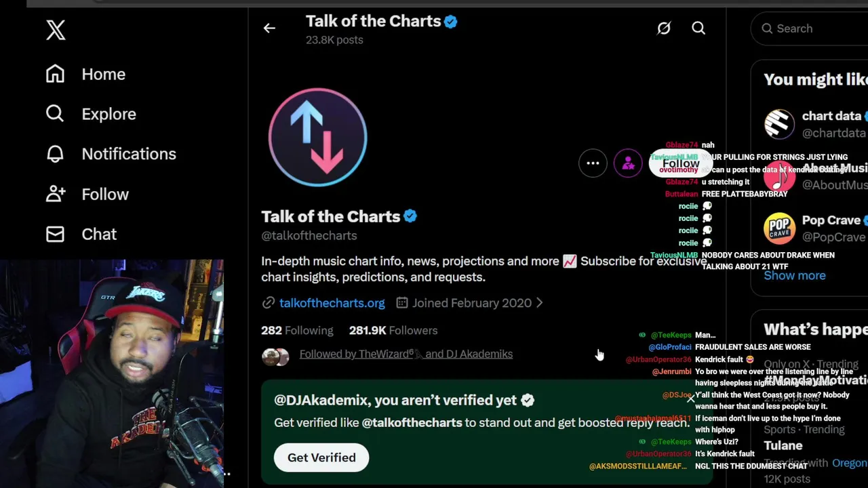Toggle Follow for Talk of the Charts

[680, 164]
